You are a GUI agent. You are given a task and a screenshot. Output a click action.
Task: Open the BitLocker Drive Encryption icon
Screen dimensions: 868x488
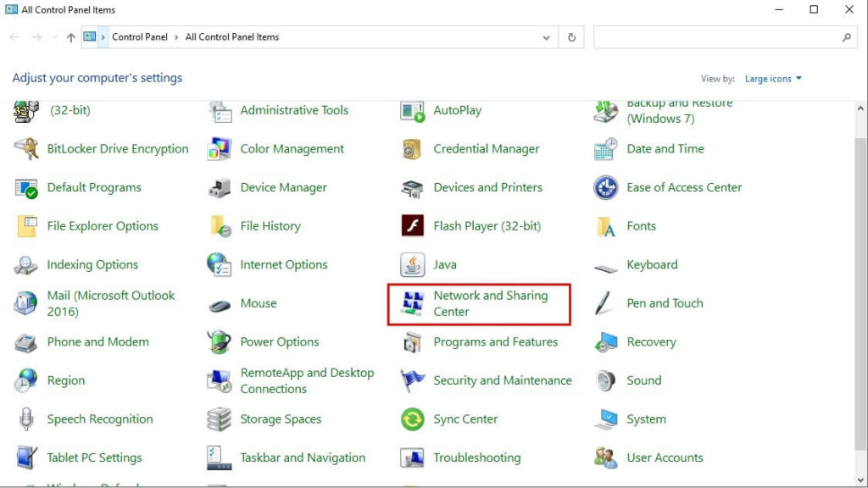coord(26,149)
